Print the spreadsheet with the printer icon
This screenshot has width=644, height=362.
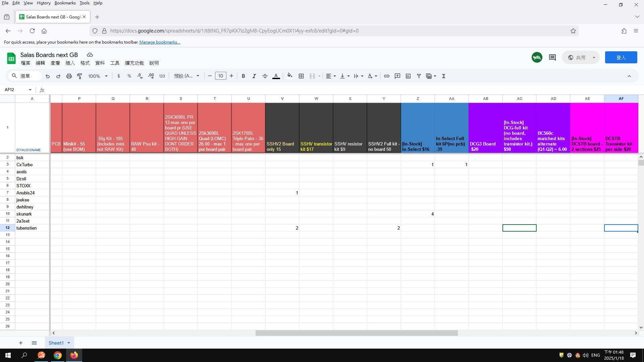pos(69,76)
